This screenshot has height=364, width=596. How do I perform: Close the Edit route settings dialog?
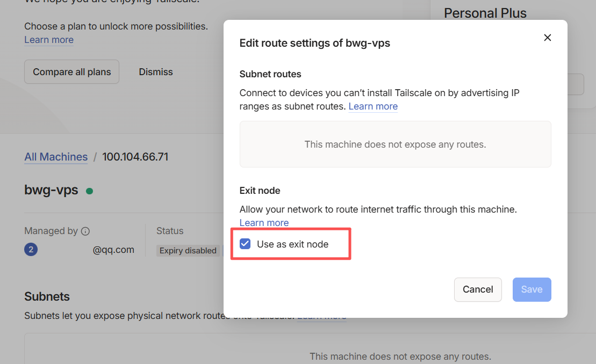[x=548, y=38]
